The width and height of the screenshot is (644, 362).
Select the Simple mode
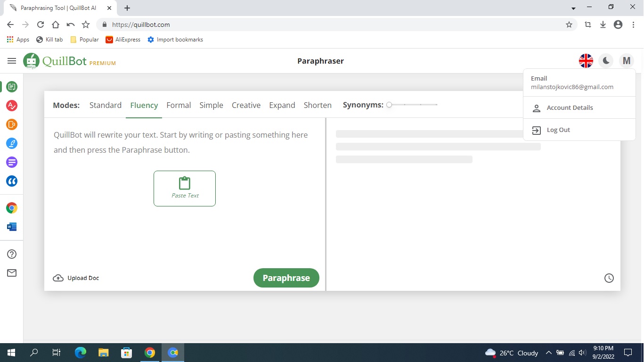211,105
